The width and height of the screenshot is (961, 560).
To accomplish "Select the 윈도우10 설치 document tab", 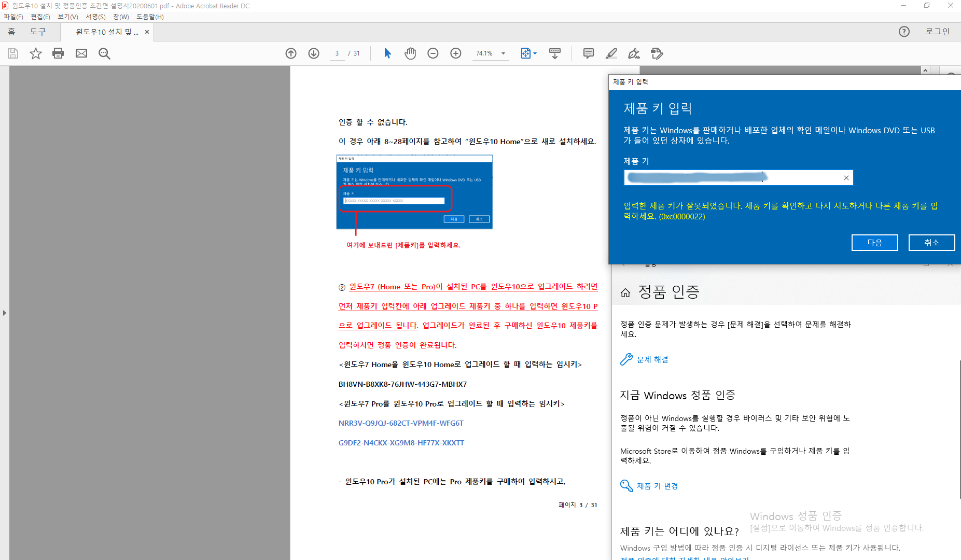I will (107, 32).
